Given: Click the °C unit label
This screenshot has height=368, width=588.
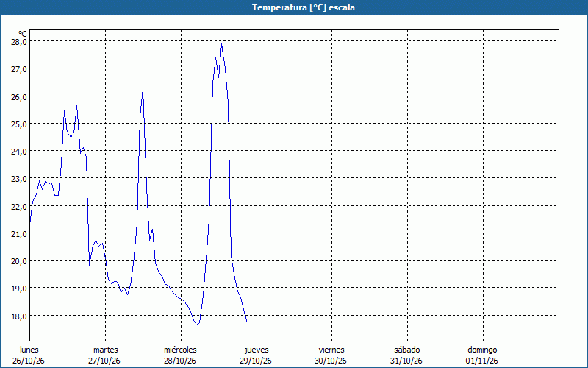Looking at the screenshot, I should tap(23, 34).
